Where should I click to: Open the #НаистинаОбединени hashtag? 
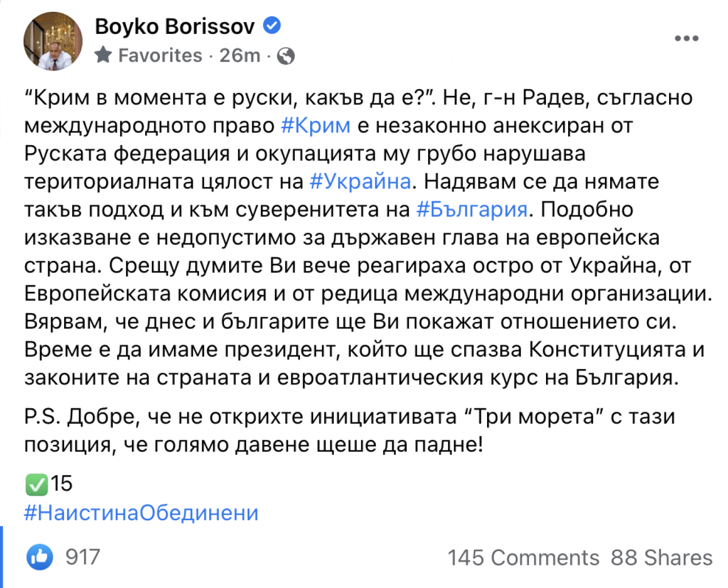pos(141,513)
